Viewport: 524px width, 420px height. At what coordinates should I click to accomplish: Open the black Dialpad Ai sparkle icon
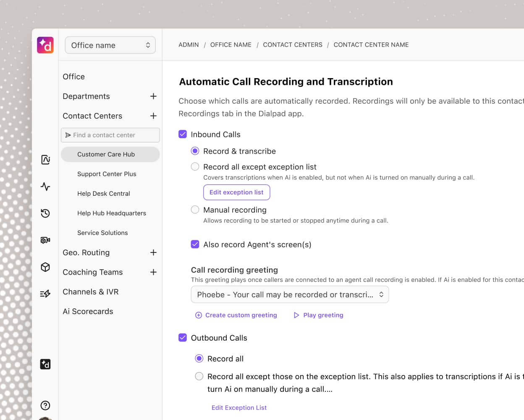pyautogui.click(x=45, y=364)
